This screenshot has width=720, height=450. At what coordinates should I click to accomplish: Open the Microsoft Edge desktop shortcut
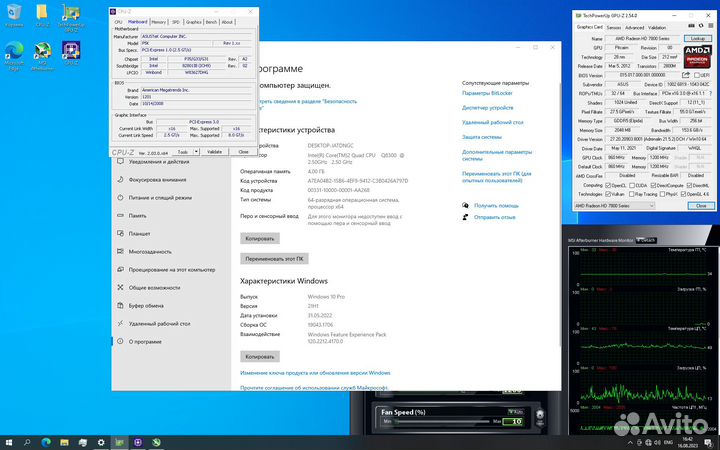pos(14,56)
